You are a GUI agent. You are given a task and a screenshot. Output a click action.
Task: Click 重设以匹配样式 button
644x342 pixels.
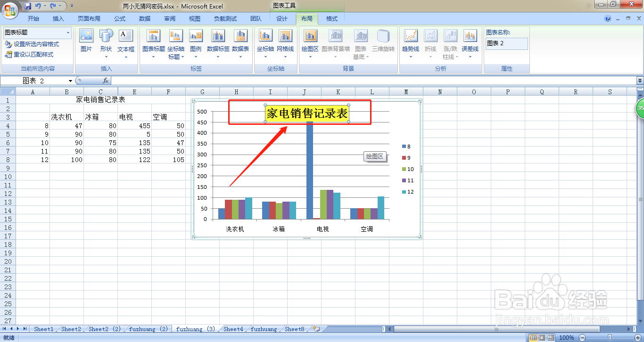pos(29,54)
